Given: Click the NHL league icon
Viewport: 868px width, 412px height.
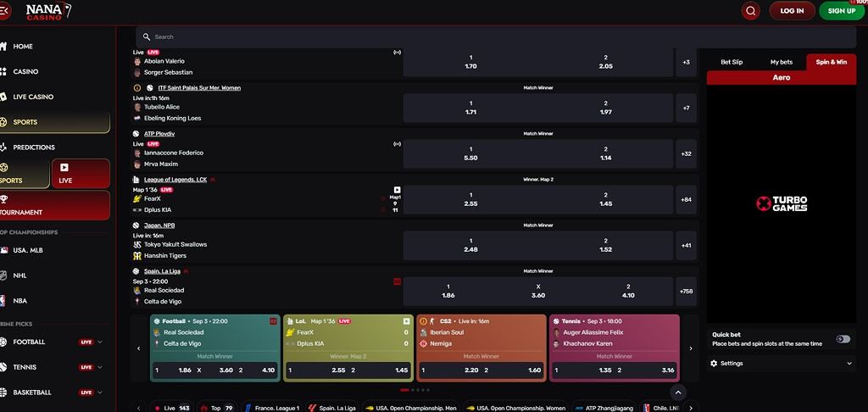Looking at the screenshot, I should (x=3, y=276).
